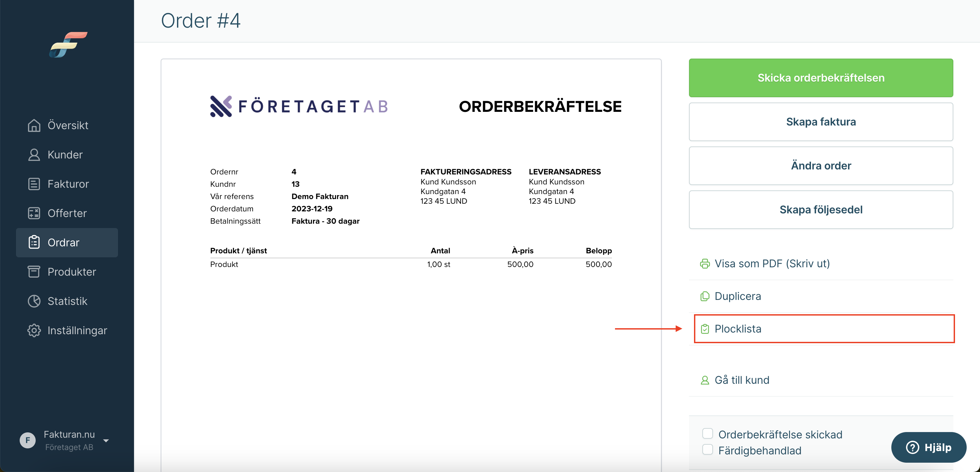Click the Skapa faktura button
Screen dimensions: 980x472
(x=821, y=122)
